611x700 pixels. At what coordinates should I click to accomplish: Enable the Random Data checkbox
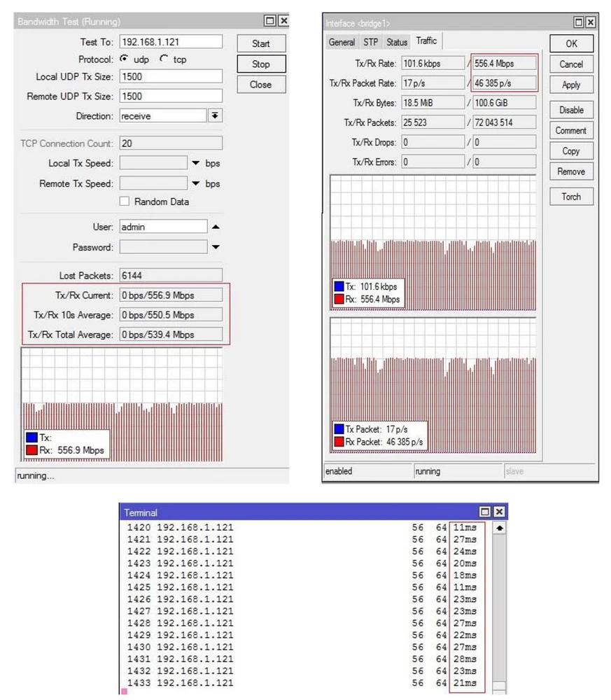click(x=124, y=202)
